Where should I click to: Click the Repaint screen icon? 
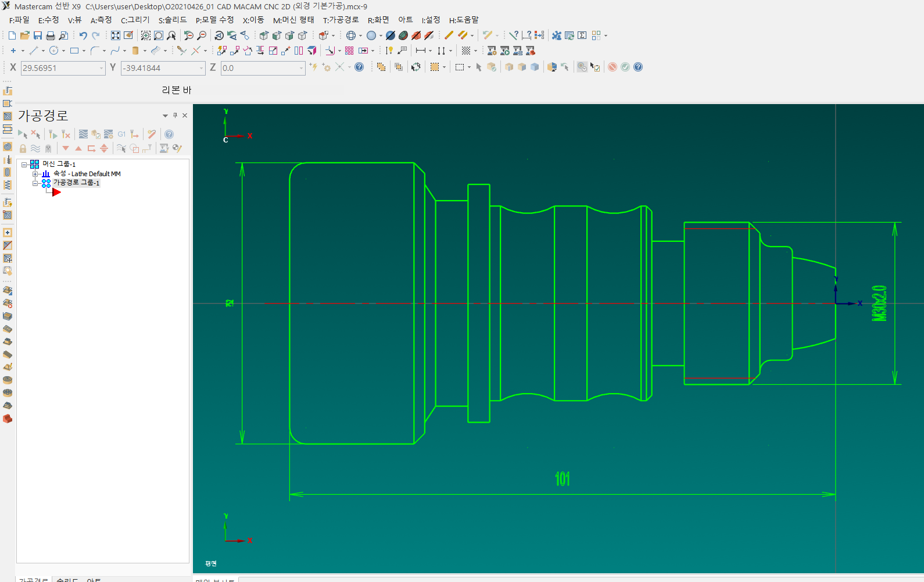pos(128,35)
